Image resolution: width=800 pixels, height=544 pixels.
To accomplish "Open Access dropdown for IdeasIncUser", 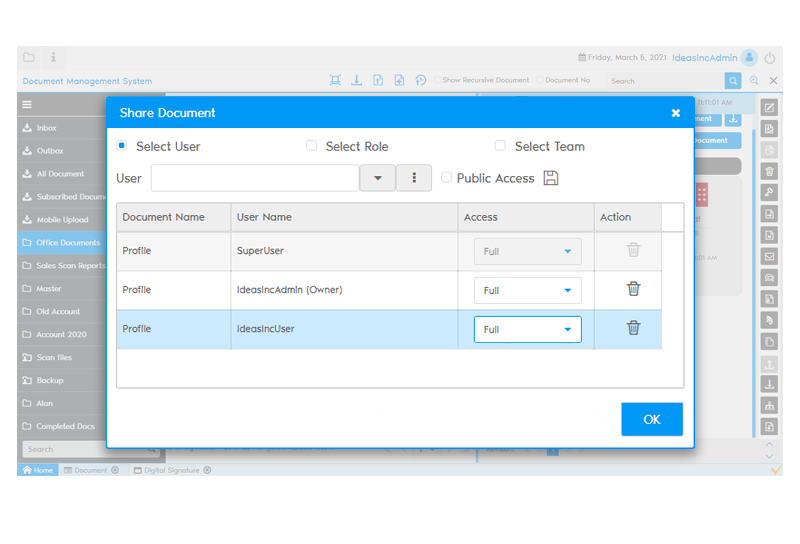I will coord(527,329).
